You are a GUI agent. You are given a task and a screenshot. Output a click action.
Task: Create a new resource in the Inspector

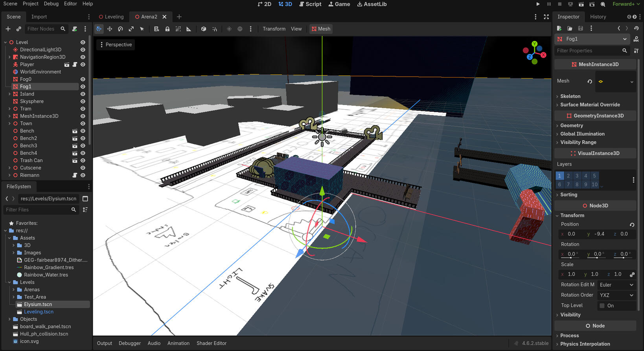tap(559, 28)
